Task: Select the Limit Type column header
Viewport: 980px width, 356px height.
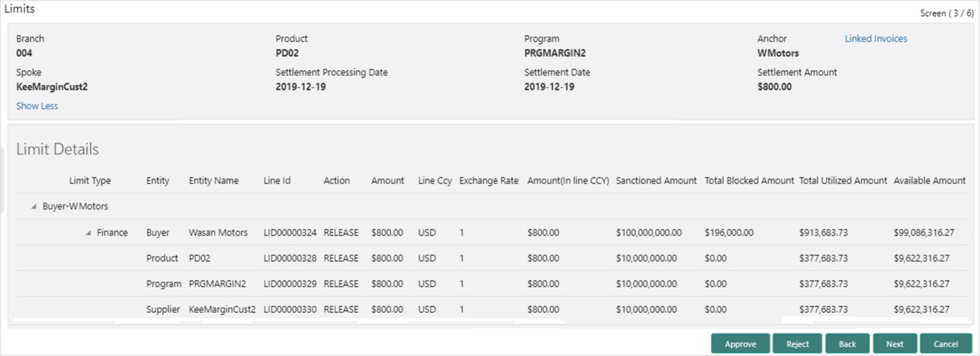Action: point(90,181)
